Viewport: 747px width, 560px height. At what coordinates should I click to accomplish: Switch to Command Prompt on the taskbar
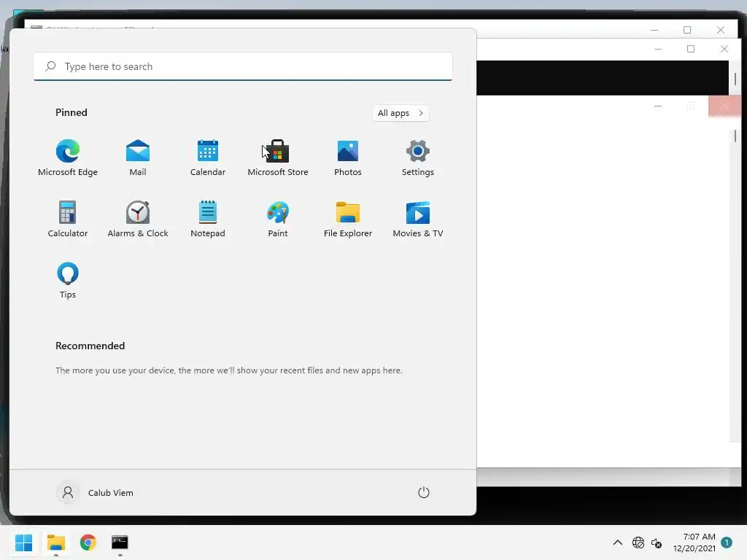tap(120, 542)
